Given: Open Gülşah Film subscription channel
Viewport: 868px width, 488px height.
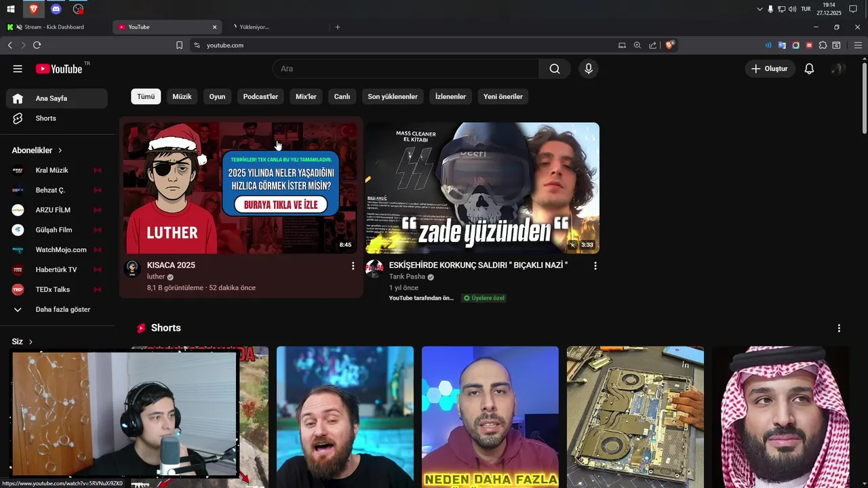Looking at the screenshot, I should [x=57, y=230].
